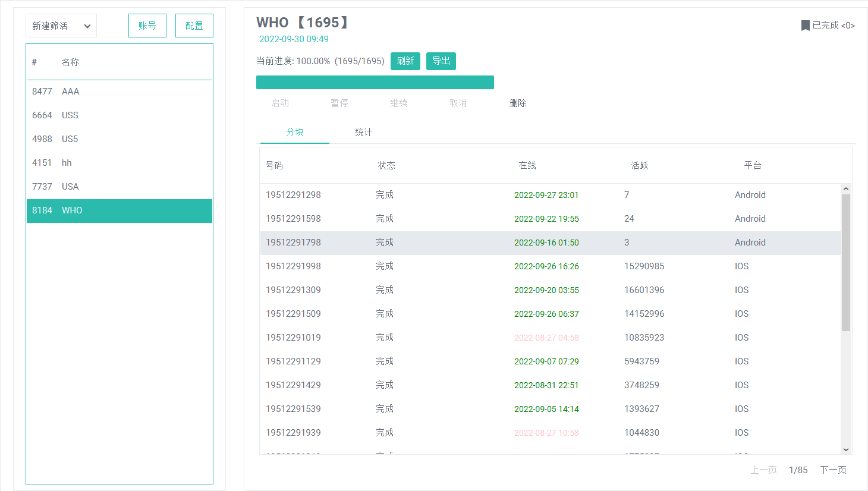This screenshot has height=491, width=868.
Task: Click the table scrollbar down arrow
Action: click(846, 450)
